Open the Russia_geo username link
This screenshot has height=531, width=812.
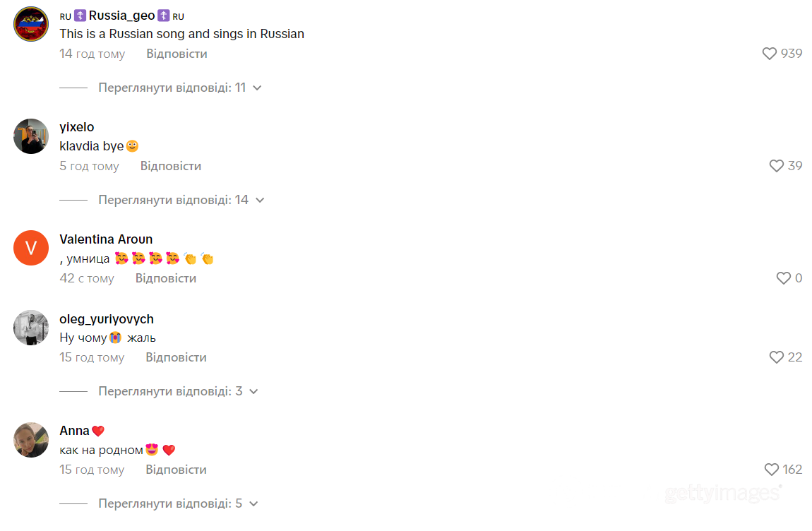tap(121, 16)
